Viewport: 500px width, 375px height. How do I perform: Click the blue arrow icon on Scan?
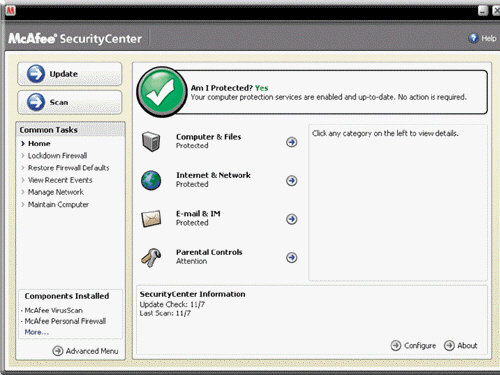click(36, 102)
